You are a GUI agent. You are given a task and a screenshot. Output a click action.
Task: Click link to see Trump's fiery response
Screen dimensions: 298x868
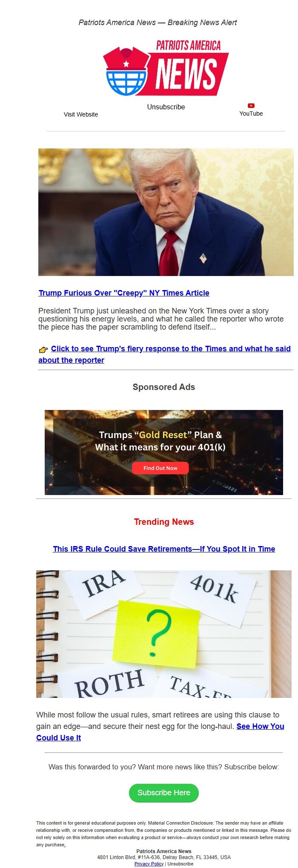[164, 354]
